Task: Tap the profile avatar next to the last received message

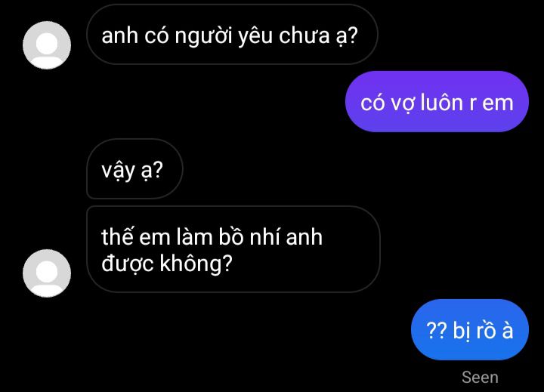Action: click(47, 273)
